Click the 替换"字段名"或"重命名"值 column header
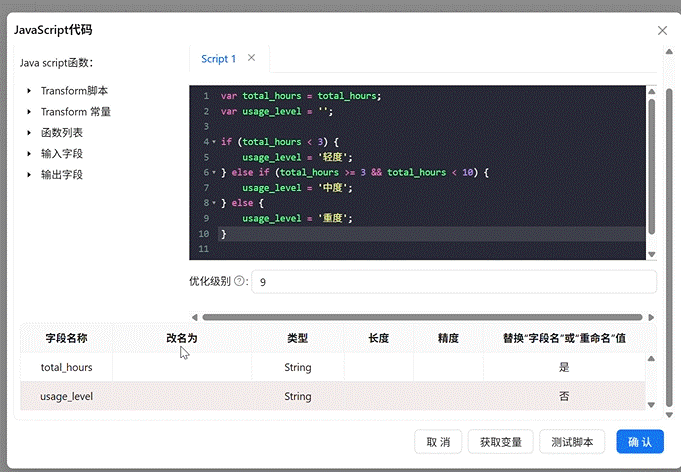The image size is (681, 472). [564, 338]
